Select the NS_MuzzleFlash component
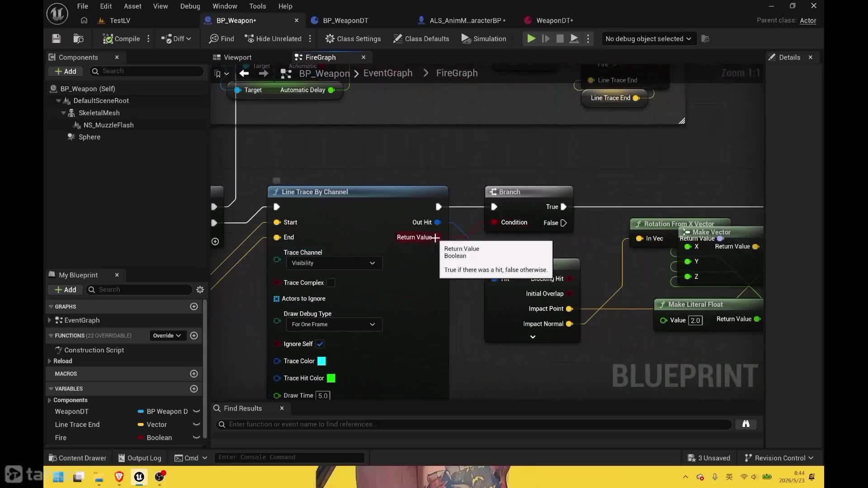This screenshot has width=868, height=488. pos(108,125)
